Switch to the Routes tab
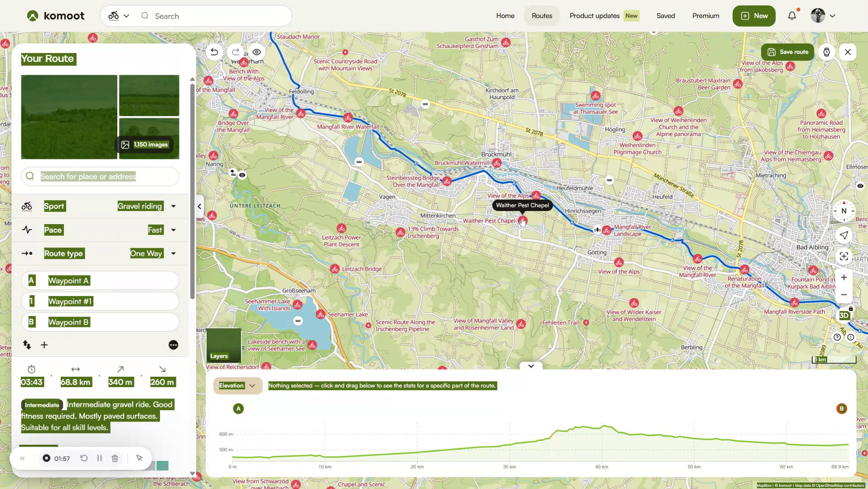This screenshot has width=868, height=489. [541, 15]
